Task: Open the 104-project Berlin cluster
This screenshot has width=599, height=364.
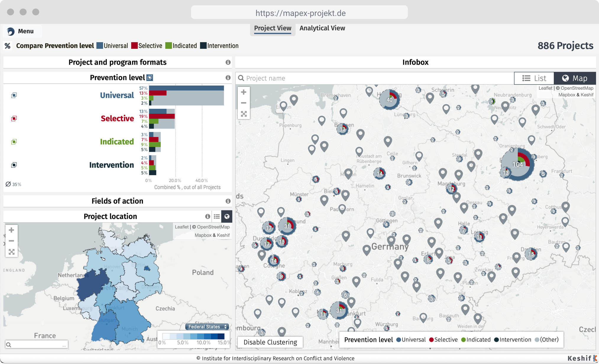Action: tap(518, 165)
